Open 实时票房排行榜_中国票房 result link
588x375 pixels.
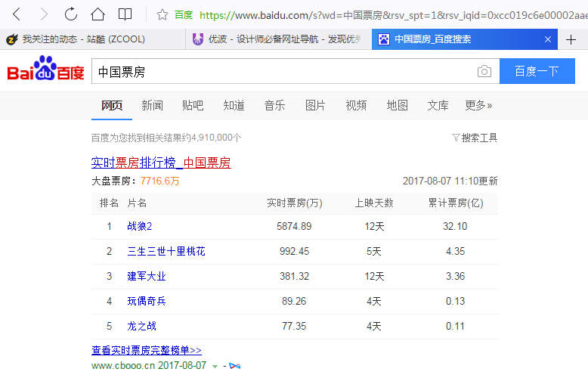pyautogui.click(x=160, y=163)
